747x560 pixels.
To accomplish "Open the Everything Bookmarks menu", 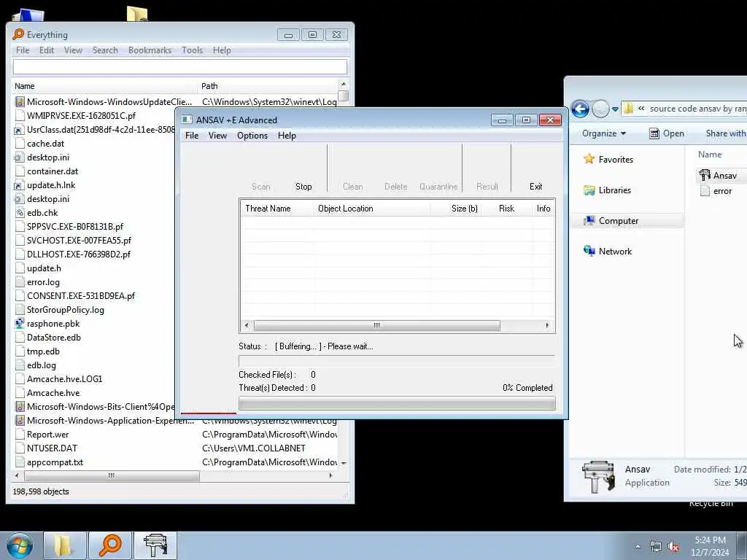I will pyautogui.click(x=150, y=50).
